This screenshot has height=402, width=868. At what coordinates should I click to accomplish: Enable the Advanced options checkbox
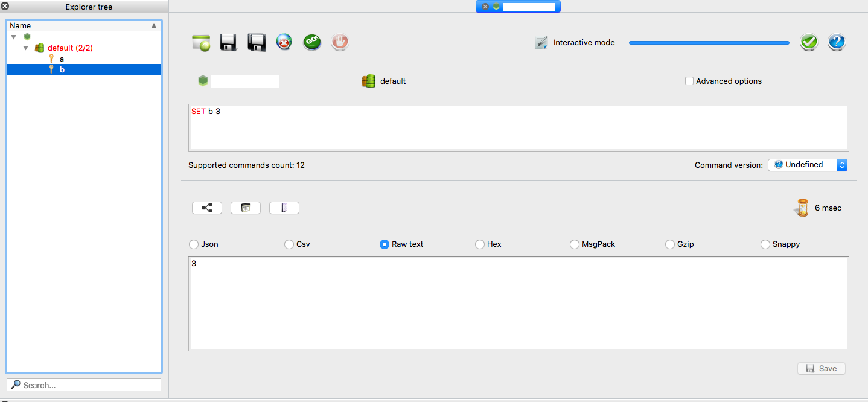click(x=689, y=81)
